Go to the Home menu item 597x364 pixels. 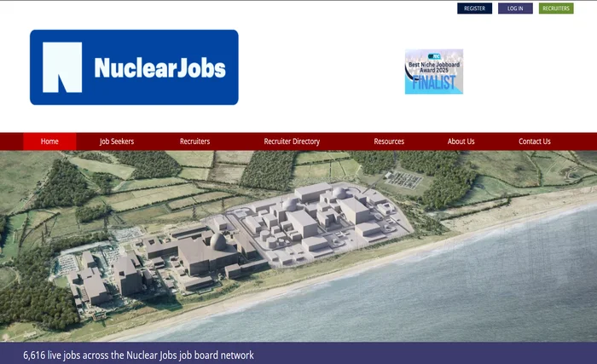pyautogui.click(x=49, y=142)
